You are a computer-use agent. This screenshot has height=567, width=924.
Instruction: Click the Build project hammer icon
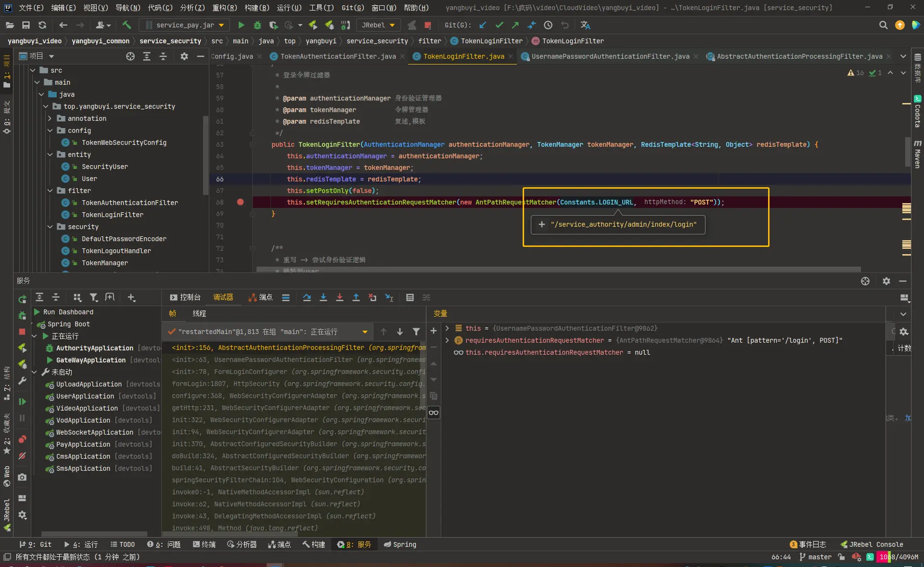[x=127, y=25]
